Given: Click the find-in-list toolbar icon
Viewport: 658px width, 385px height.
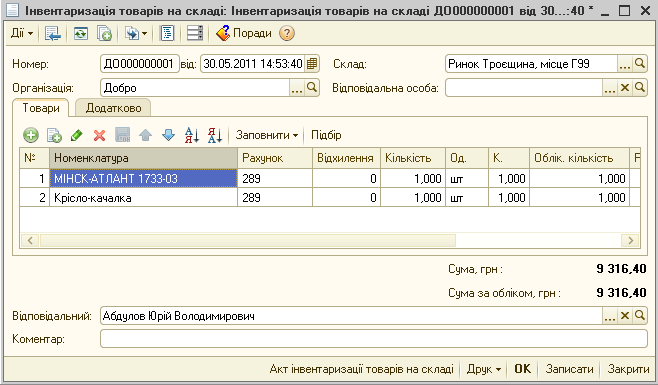Looking at the screenshot, I should (53, 33).
